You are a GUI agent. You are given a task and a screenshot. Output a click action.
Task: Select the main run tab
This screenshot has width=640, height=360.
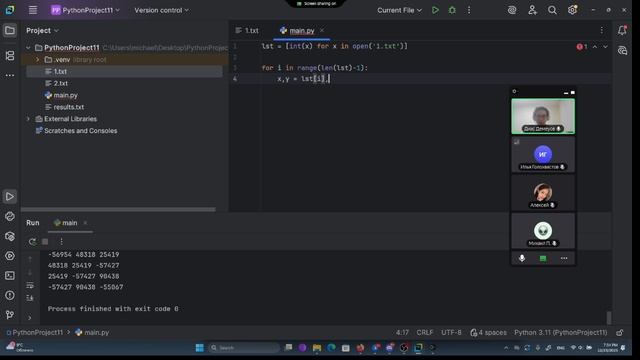pos(66,223)
